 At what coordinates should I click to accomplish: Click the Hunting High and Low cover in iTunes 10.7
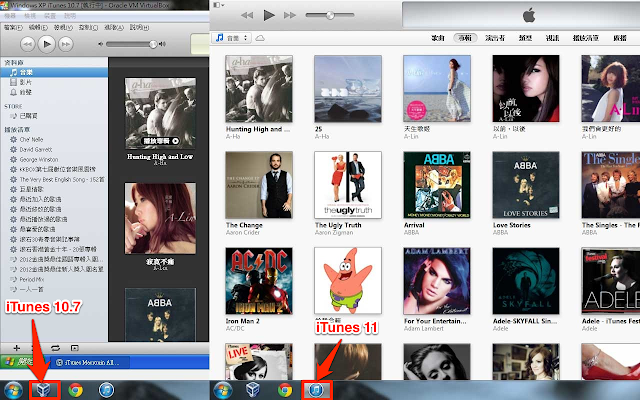point(160,113)
